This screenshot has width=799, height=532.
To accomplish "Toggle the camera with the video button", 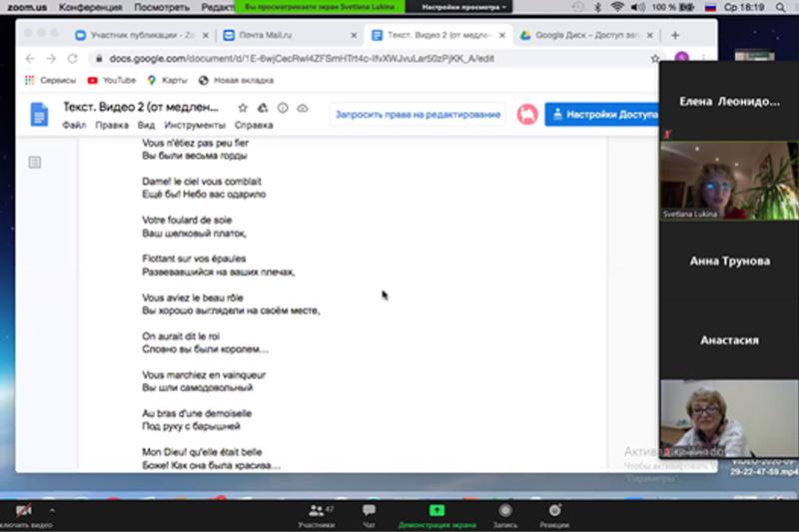I will [22, 513].
